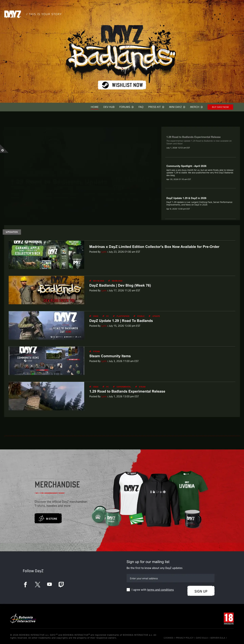Click the BI Store button

48,519
